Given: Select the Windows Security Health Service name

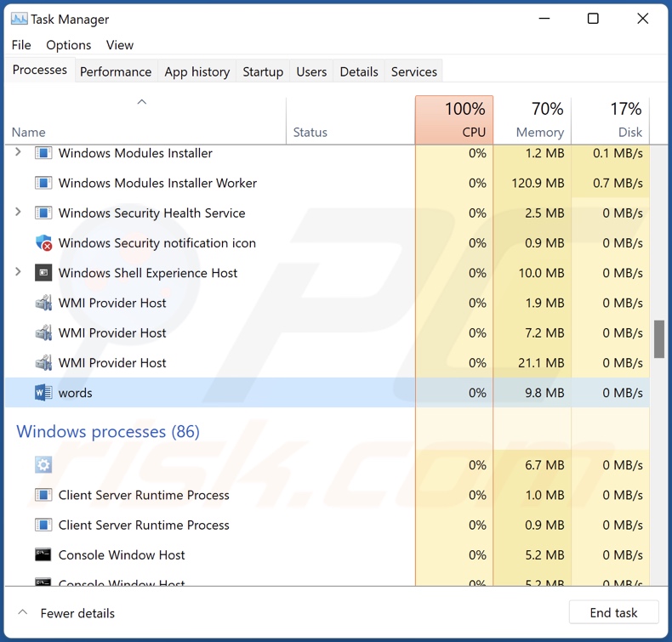Looking at the screenshot, I should [x=151, y=213].
